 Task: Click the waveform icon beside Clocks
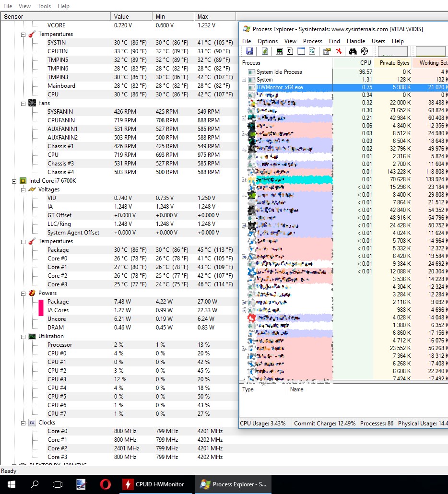click(32, 423)
